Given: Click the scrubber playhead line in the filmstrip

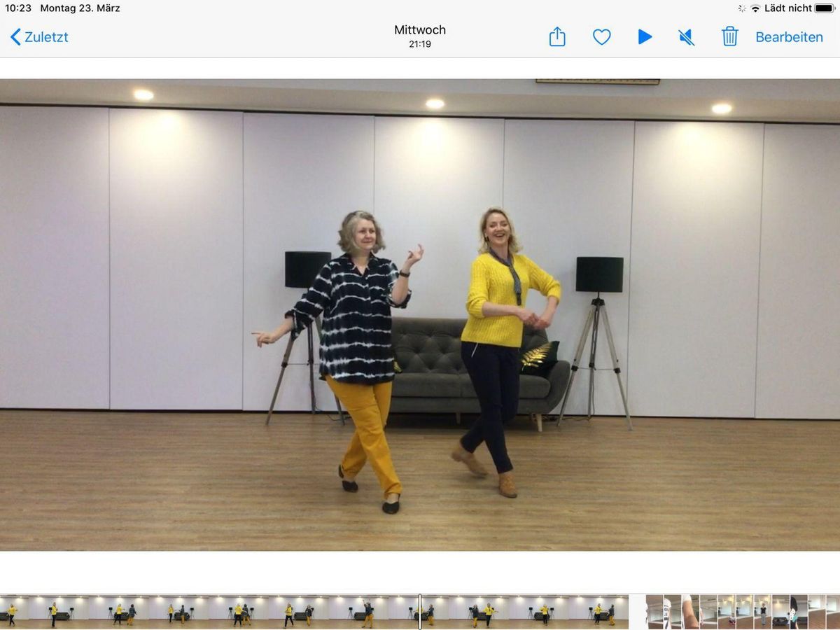Looking at the screenshot, I should (420, 612).
